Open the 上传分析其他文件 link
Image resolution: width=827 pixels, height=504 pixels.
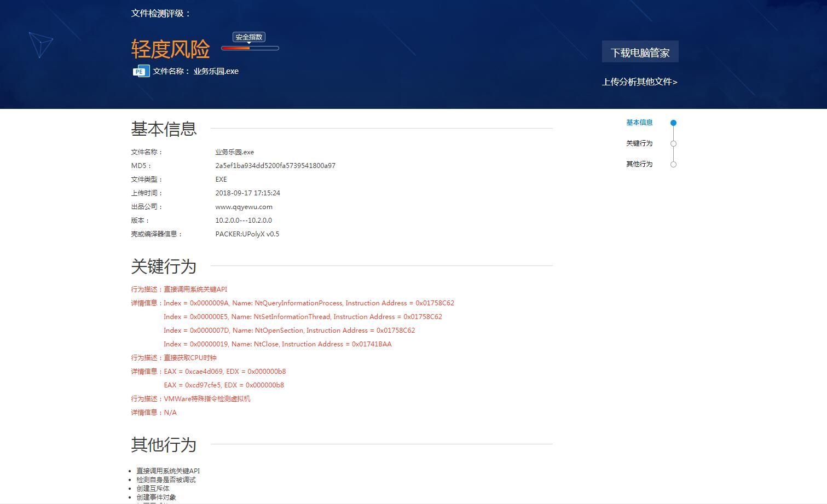(639, 82)
